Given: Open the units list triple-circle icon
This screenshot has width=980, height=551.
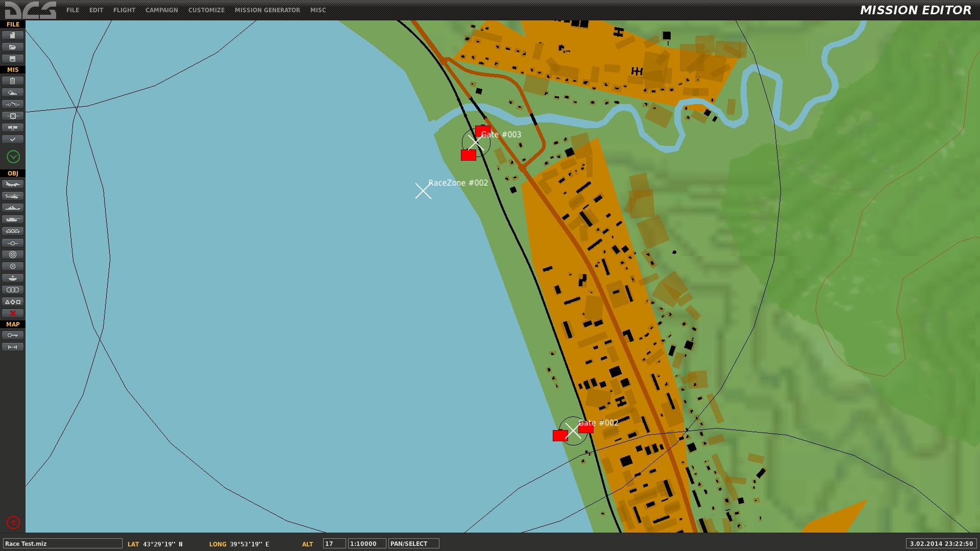Looking at the screenshot, I should 13,290.
